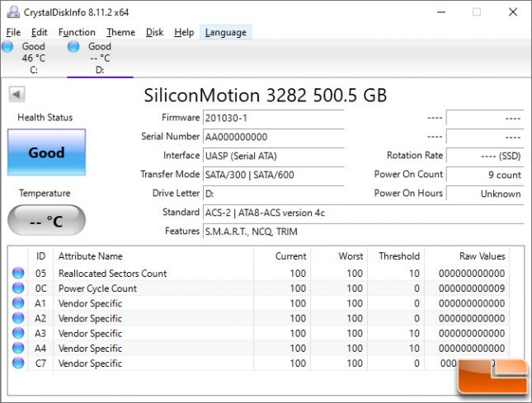Click the Power On Count value 9 count

click(x=485, y=175)
